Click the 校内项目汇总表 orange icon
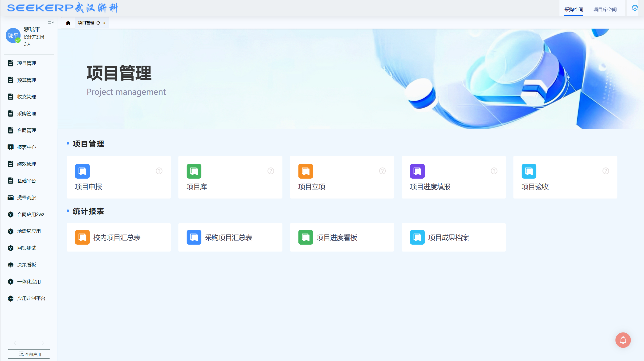This screenshot has width=644, height=361. [x=82, y=237]
